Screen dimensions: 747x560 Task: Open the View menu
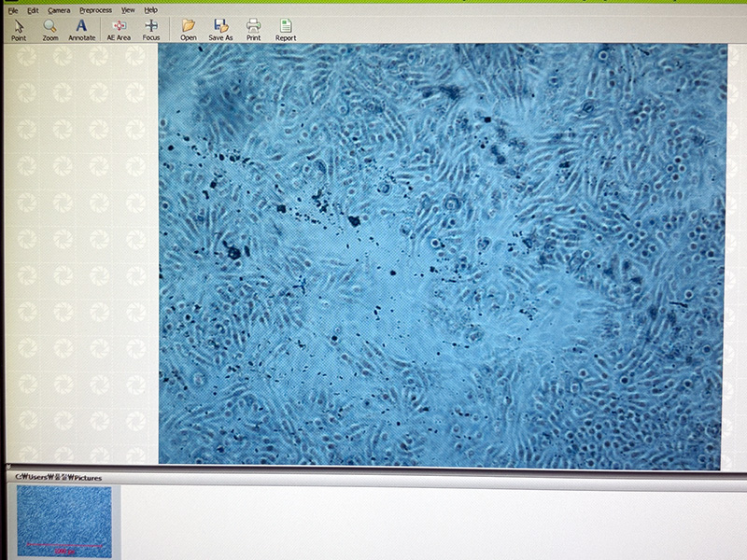click(128, 10)
